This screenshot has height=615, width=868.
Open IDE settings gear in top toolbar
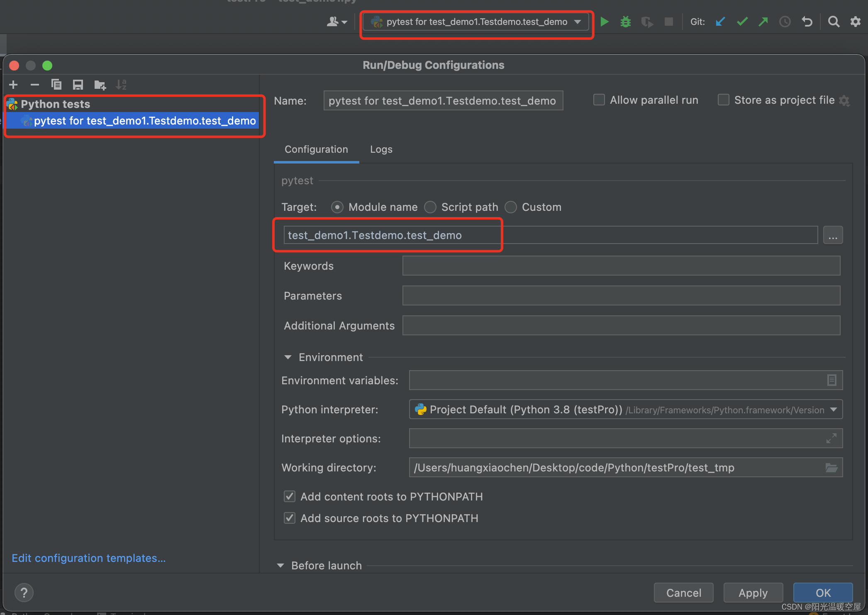click(x=856, y=22)
